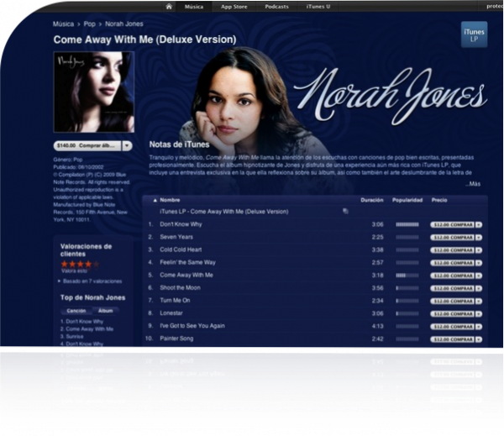The width and height of the screenshot is (504, 436).
Task: Buy I've Got to See You Again track
Action: coord(452,326)
